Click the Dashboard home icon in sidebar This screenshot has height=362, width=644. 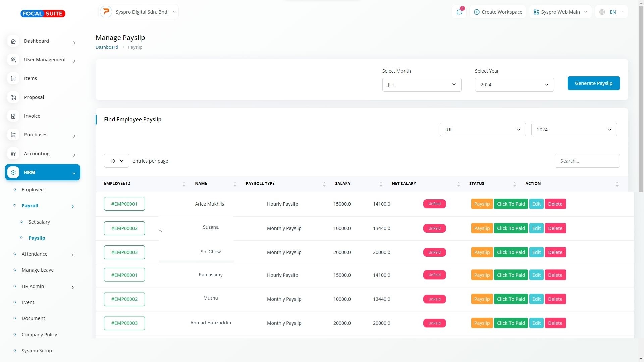pyautogui.click(x=13, y=41)
